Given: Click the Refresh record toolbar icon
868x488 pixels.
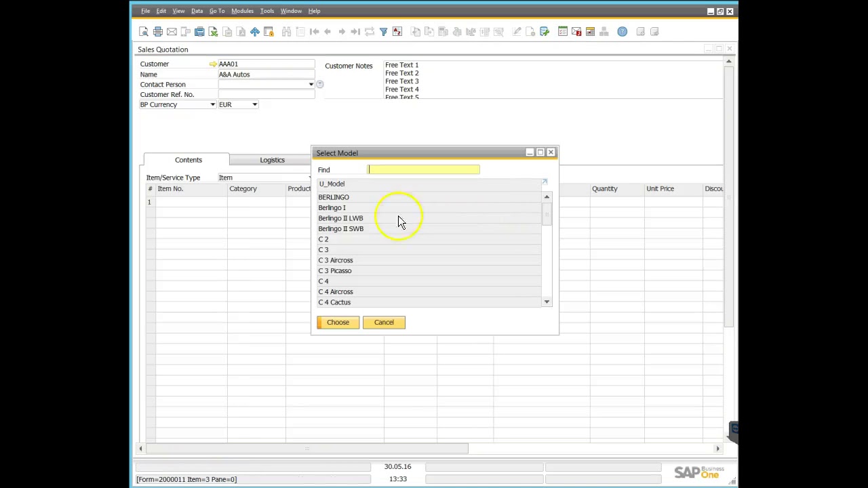Looking at the screenshot, I should (370, 32).
